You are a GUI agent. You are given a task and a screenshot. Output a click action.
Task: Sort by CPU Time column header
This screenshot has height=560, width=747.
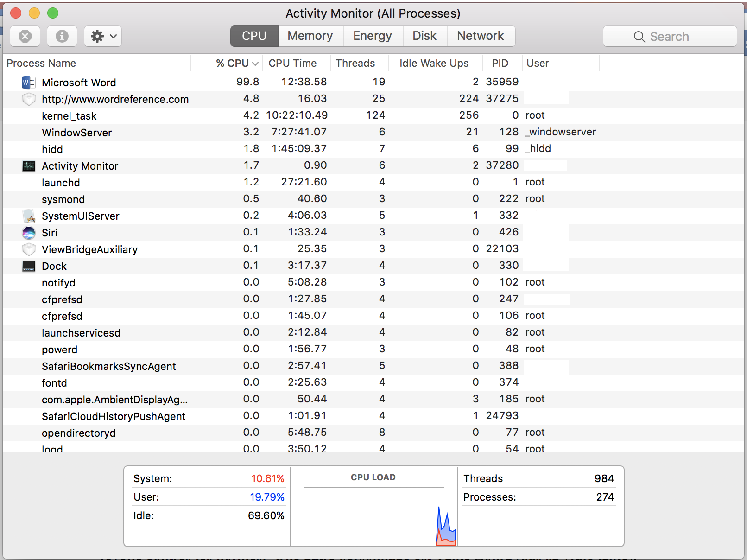[296, 64]
